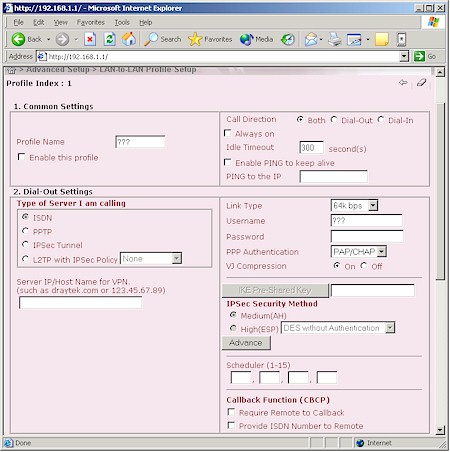Click the Server IP/Host Name field
Image resolution: width=450 pixels, height=452 pixels.
coord(80,303)
